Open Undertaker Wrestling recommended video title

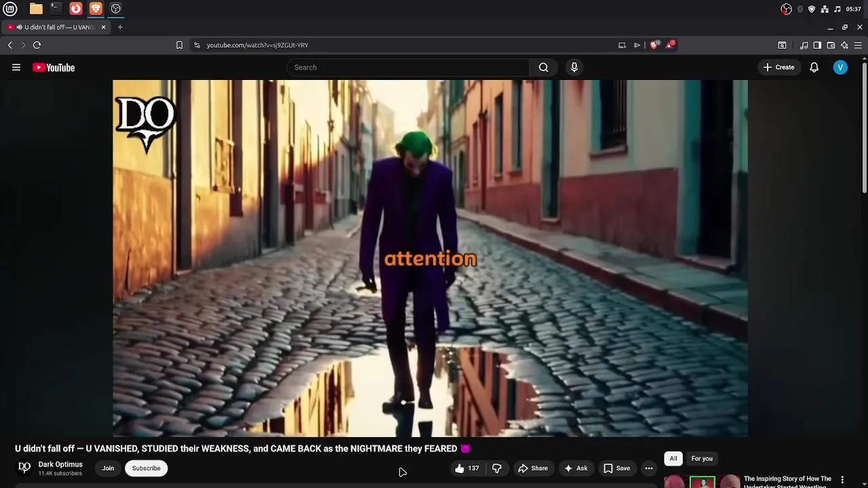coord(787,482)
